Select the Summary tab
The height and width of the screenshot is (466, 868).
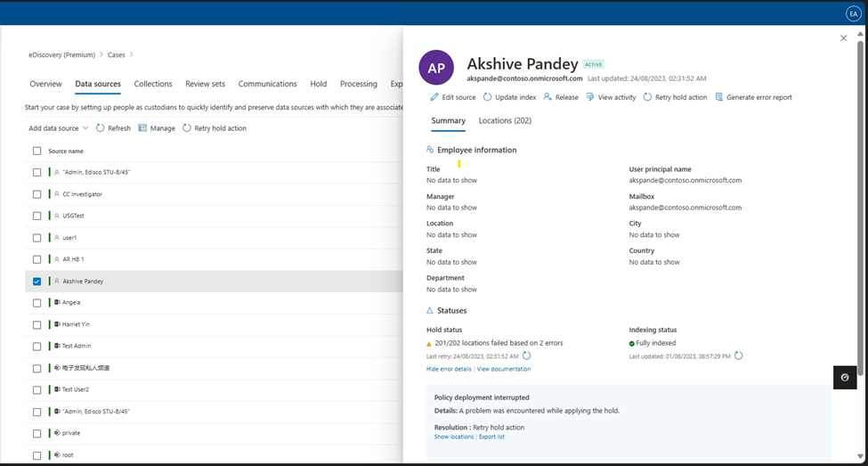(448, 121)
